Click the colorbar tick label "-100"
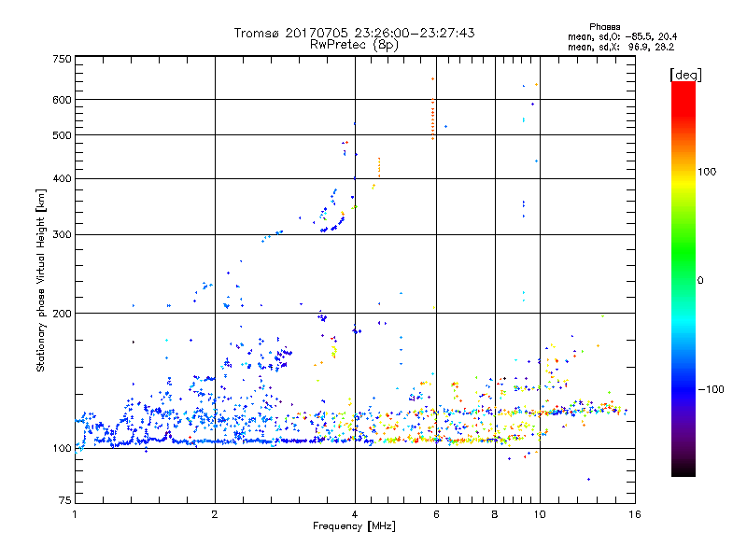 click(x=711, y=389)
